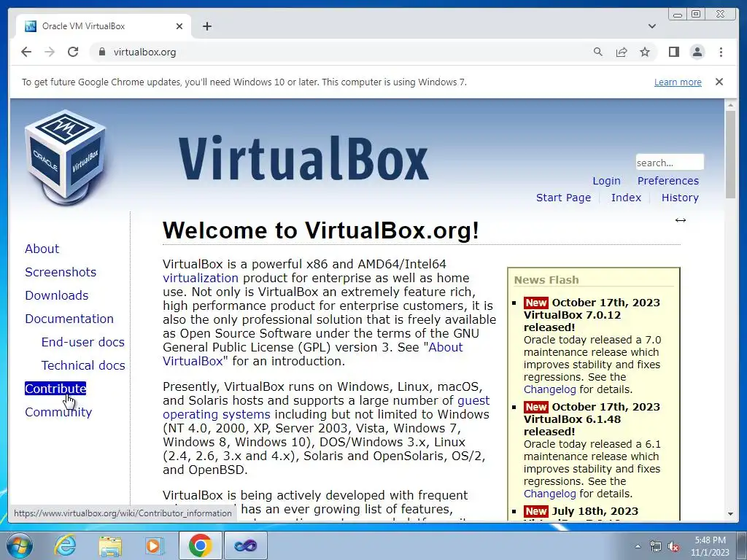This screenshot has height=560, width=747.
Task: Open Windows Explorer folder in taskbar
Action: pos(110,545)
